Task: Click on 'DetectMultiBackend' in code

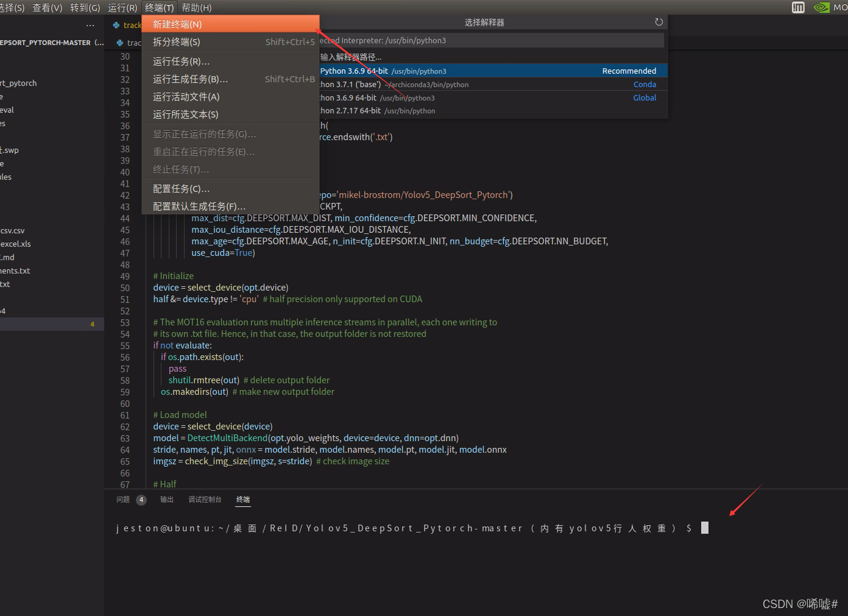Action: coord(227,438)
